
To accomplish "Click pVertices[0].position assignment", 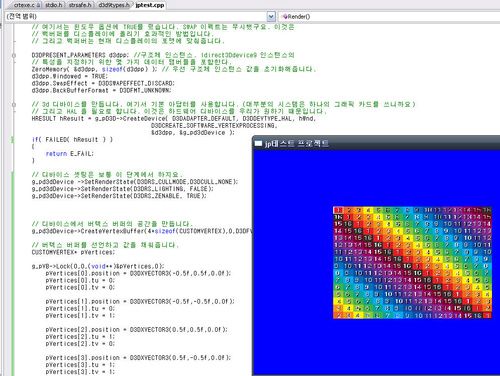I will [x=138, y=273].
